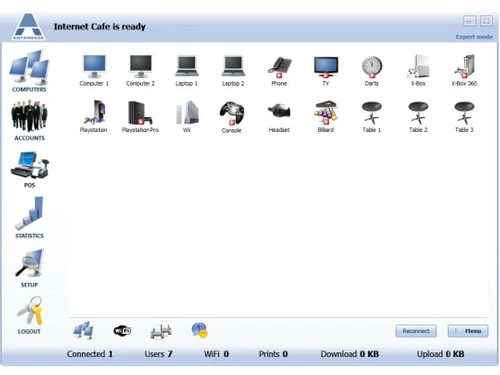Screen dimensions: 500x375
Task: Click the 'Internet Cafe is ready' title
Action: 100,26
